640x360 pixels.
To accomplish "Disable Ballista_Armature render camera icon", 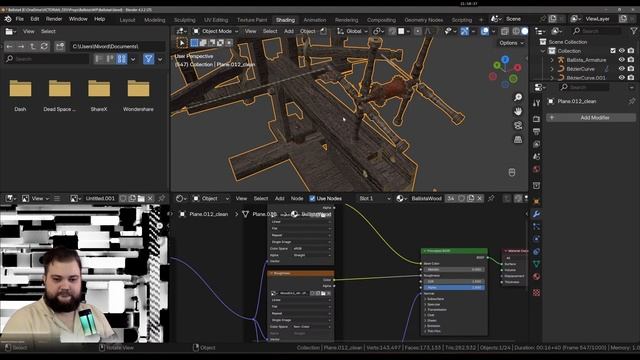I will [631, 60].
